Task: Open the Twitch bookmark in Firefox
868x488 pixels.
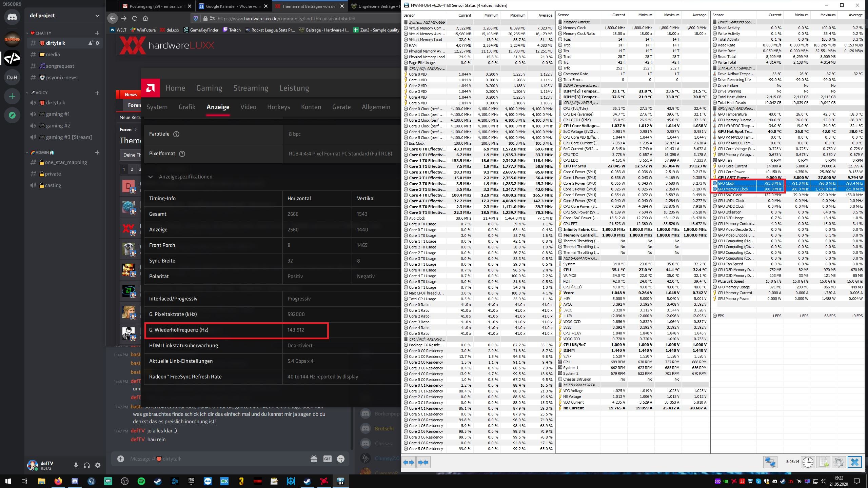Action: (x=232, y=30)
